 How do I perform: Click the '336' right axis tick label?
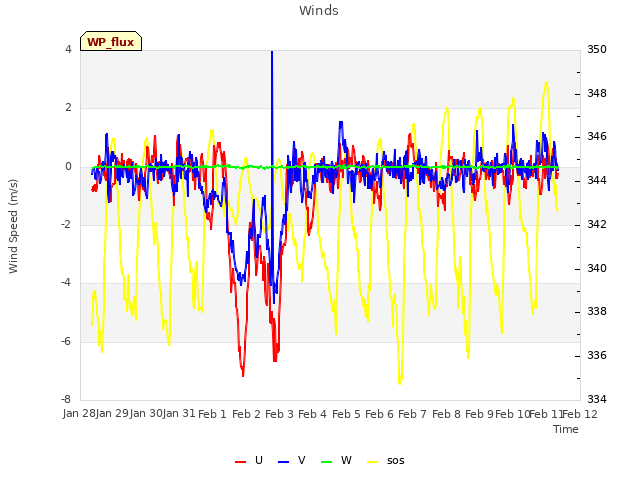coord(597,356)
